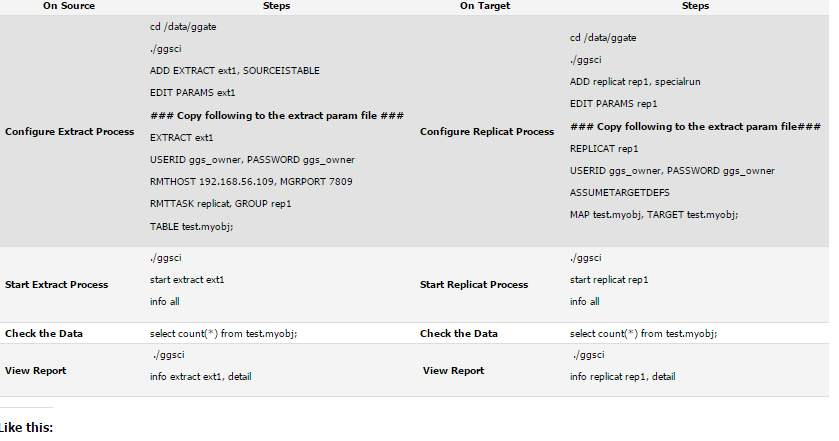839x441 pixels.
Task: Select the "Start Replicat Process" row label
Action: tap(474, 284)
